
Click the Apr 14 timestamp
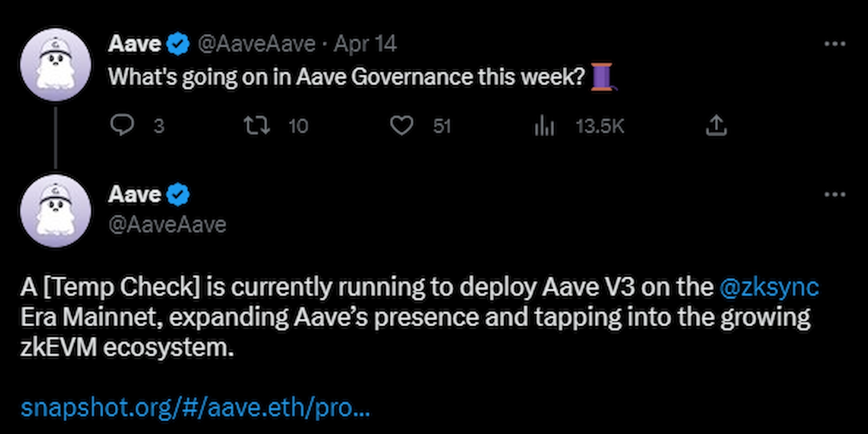(365, 44)
